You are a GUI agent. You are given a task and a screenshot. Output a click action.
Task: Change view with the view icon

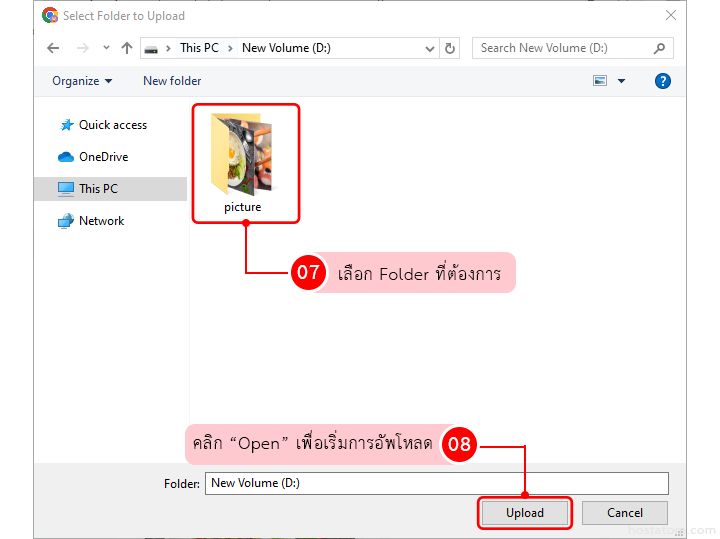point(600,81)
